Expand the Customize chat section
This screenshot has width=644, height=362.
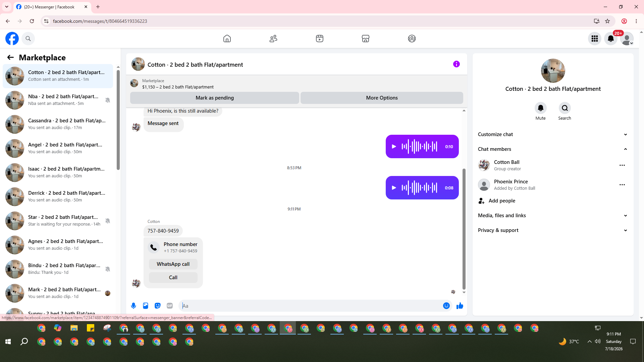tap(553, 134)
